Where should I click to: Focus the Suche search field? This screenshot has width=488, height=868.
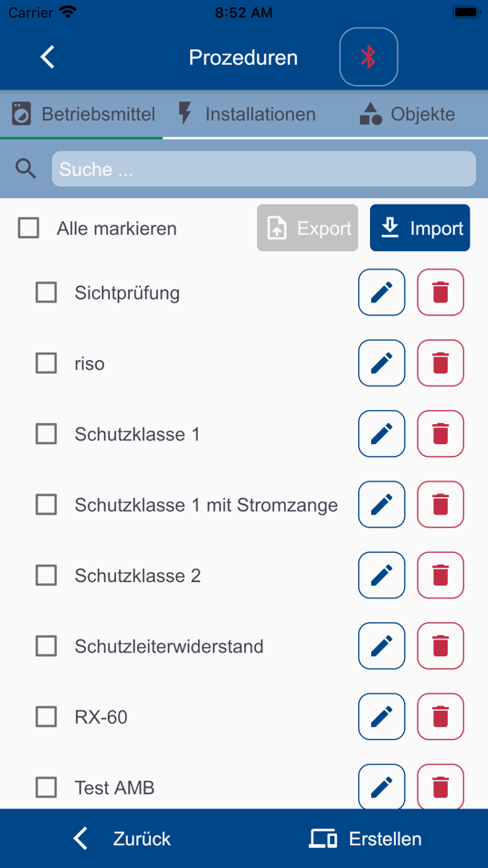pos(264,169)
